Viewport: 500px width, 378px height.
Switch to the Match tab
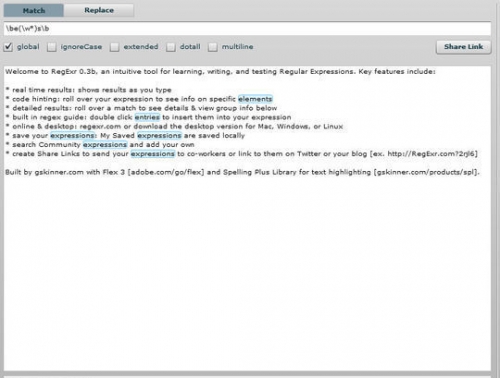(33, 10)
